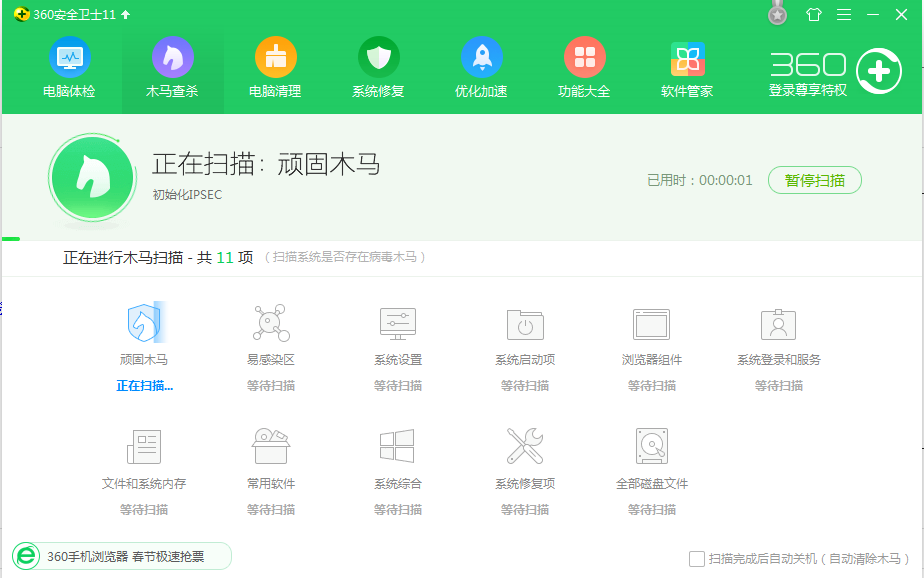Image resolution: width=924 pixels, height=578 pixels.
Task: Click the 系统综合 Windows logo icon
Action: (397, 446)
